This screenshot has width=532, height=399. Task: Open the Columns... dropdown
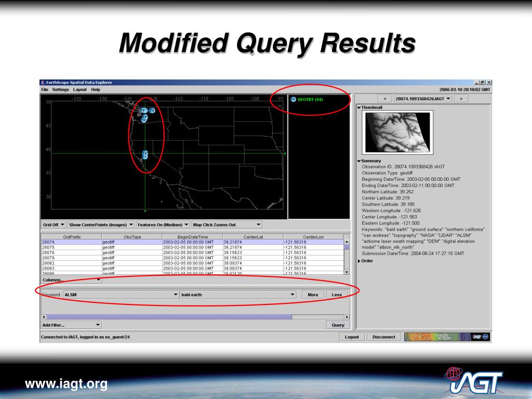point(71,280)
